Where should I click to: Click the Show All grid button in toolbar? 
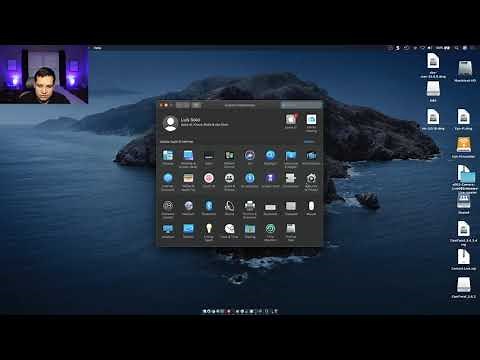[x=196, y=105]
